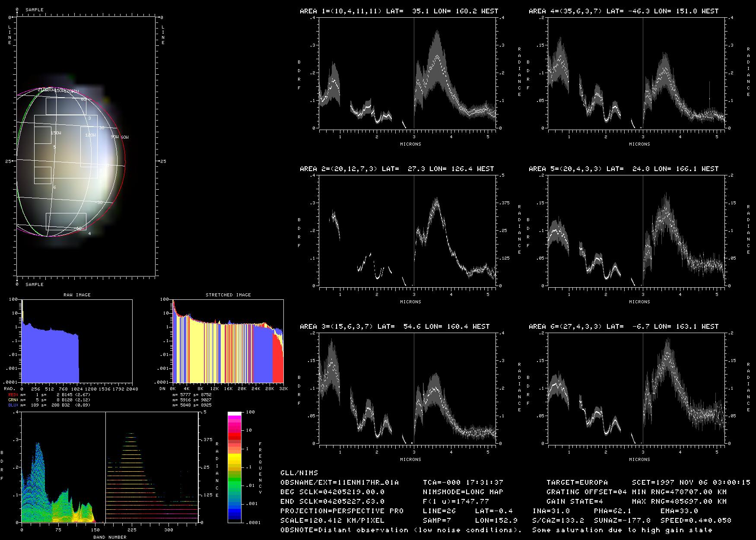This screenshot has width=756, height=540.
Task: Select the NIMSMODE=LONG MAP field
Action: (463, 492)
